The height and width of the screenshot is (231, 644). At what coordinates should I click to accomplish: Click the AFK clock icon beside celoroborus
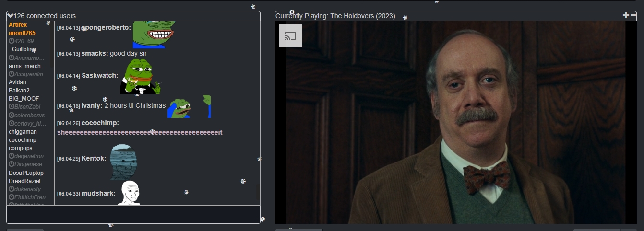tap(12, 115)
